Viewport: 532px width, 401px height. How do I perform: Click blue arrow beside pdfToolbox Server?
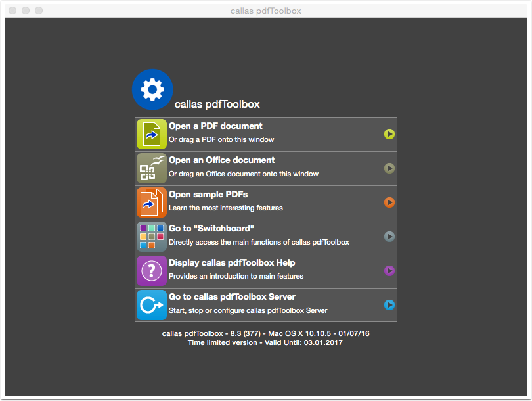point(389,305)
